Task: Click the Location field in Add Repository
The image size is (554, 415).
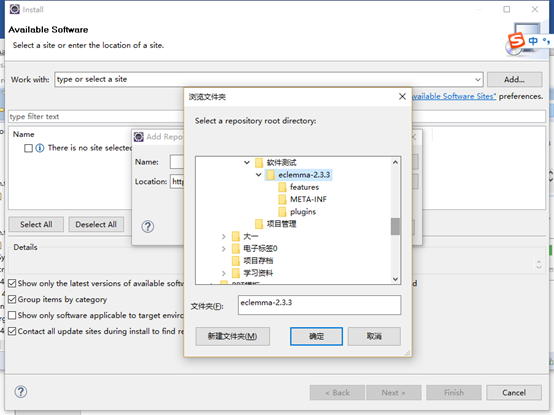Action: [x=177, y=182]
